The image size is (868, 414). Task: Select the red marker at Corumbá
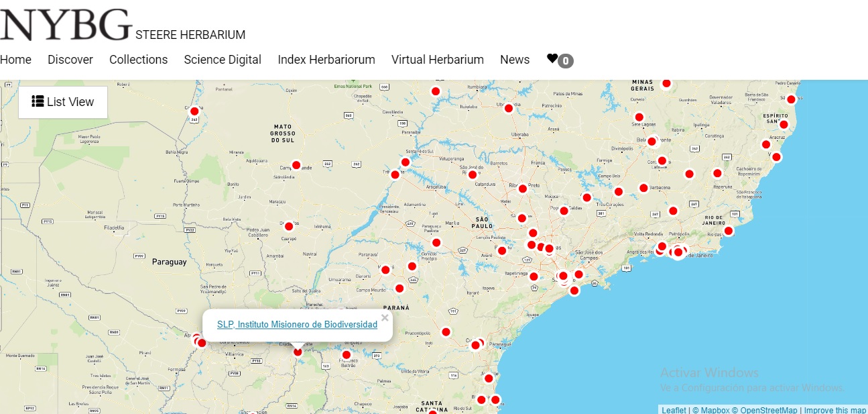tap(194, 111)
